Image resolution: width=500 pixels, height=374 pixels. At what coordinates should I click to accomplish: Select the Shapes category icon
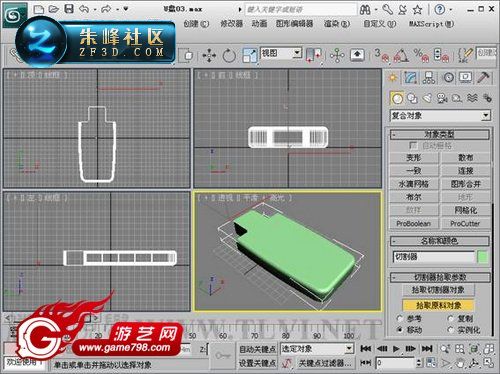pyautogui.click(x=412, y=98)
